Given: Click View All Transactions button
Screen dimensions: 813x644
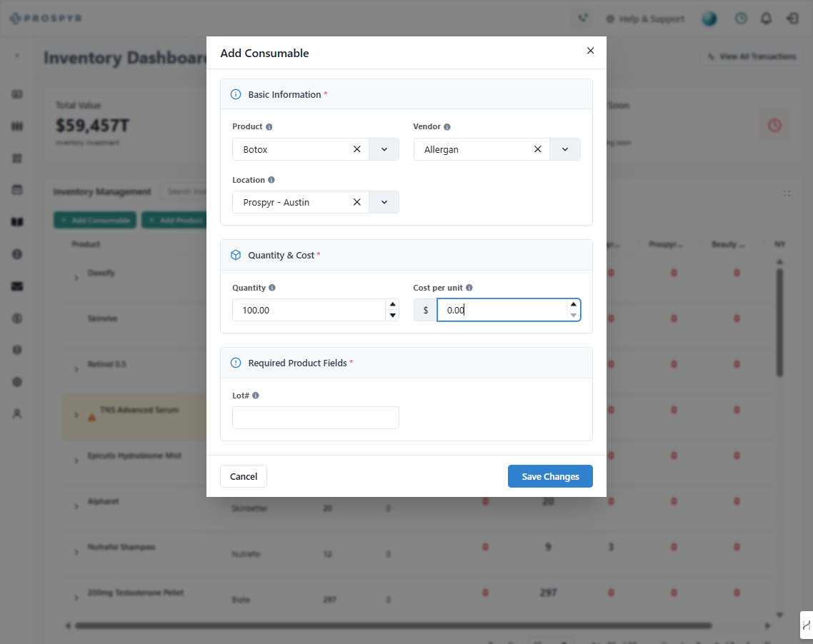Looking at the screenshot, I should [x=752, y=56].
